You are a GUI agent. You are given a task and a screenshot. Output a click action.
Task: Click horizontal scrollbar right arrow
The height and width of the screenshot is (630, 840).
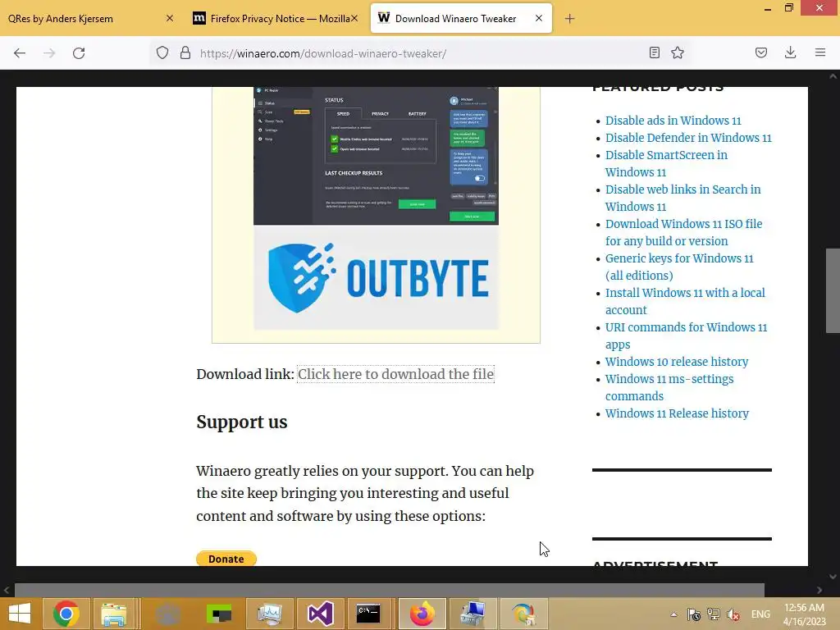(x=819, y=590)
